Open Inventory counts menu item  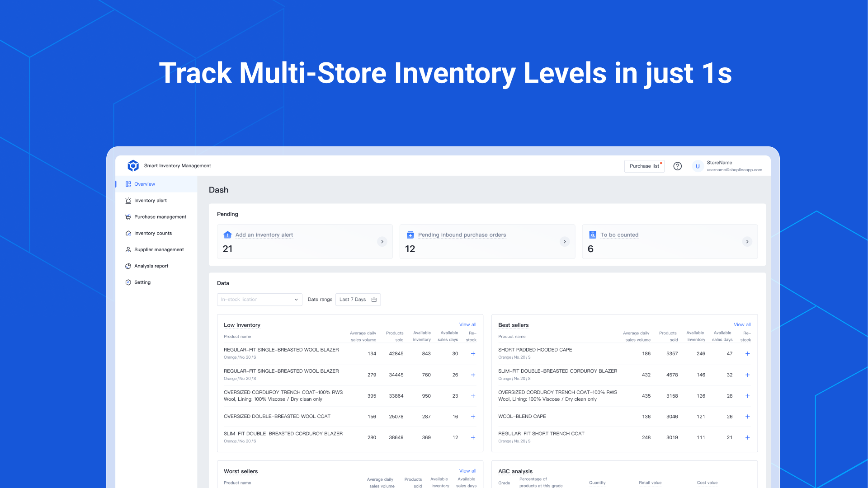click(x=156, y=234)
